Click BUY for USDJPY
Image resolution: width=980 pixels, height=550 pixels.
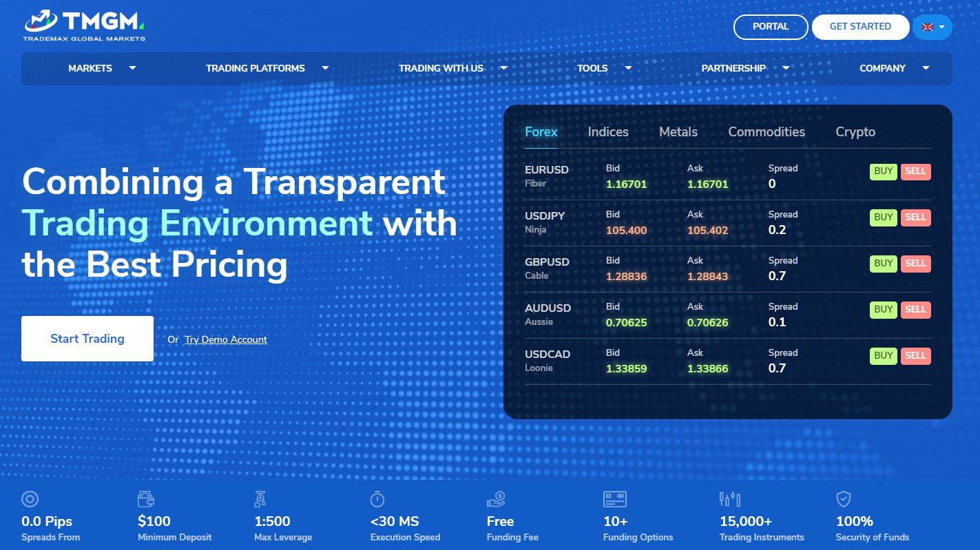884,218
